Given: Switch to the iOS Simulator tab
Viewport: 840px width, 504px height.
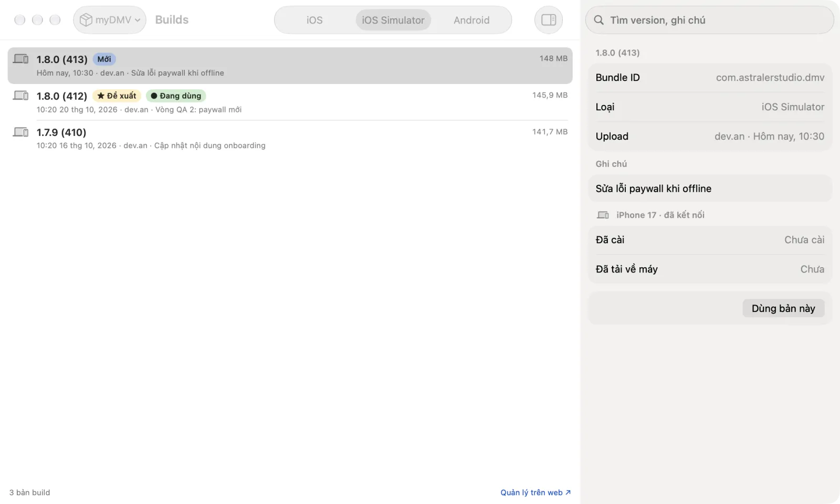Looking at the screenshot, I should coord(393,20).
